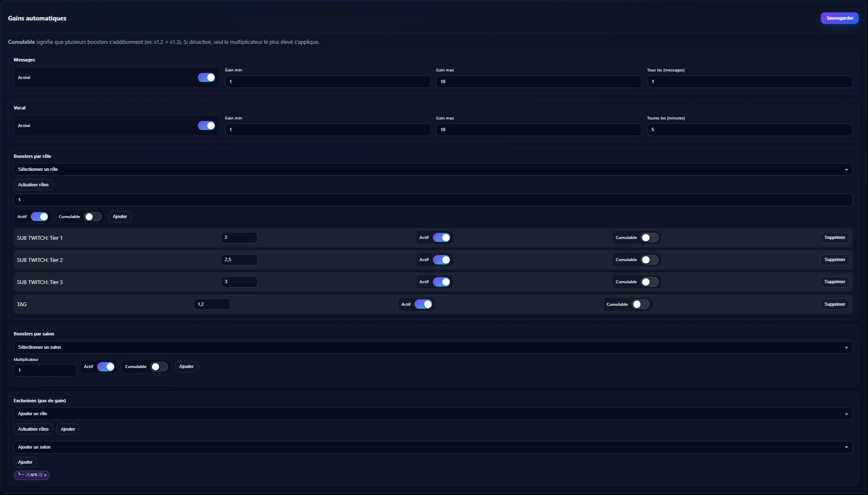The image size is (868, 495).
Task: Expand the Ajouter un salon dropdown
Action: [x=433, y=447]
